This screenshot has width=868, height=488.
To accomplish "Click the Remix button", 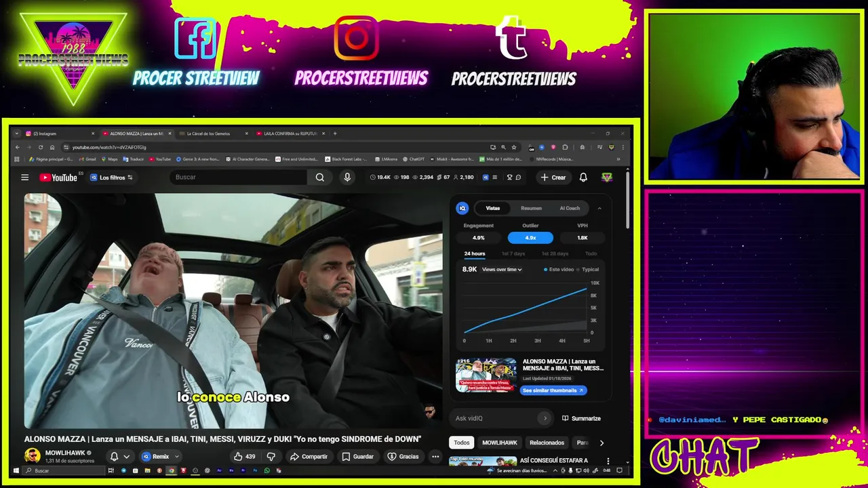I will pyautogui.click(x=155, y=457).
